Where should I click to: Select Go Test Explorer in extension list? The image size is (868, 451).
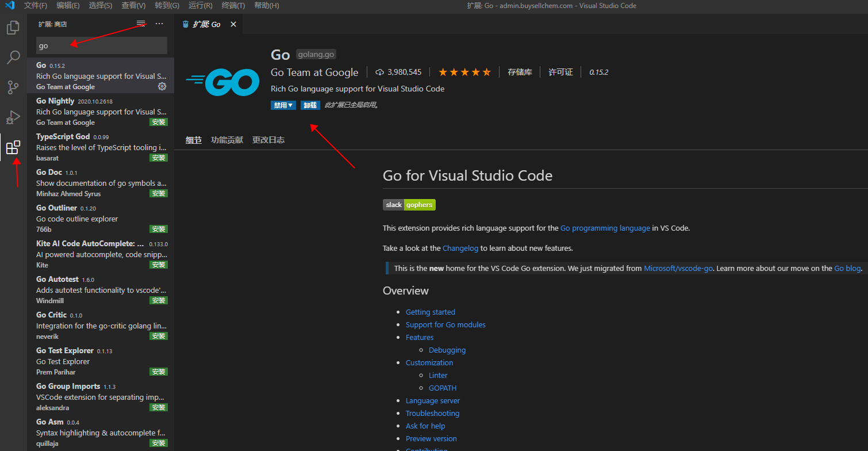[101, 361]
